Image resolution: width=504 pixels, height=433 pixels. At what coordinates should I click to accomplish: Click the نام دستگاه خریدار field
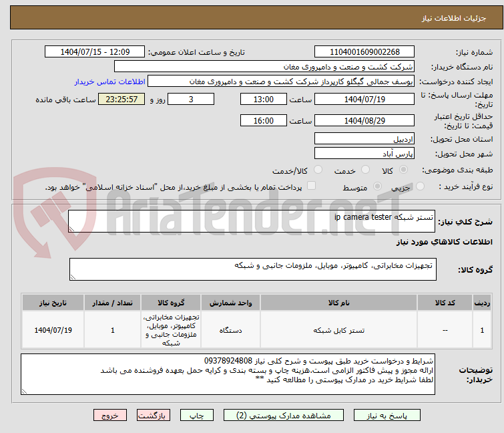264,67
